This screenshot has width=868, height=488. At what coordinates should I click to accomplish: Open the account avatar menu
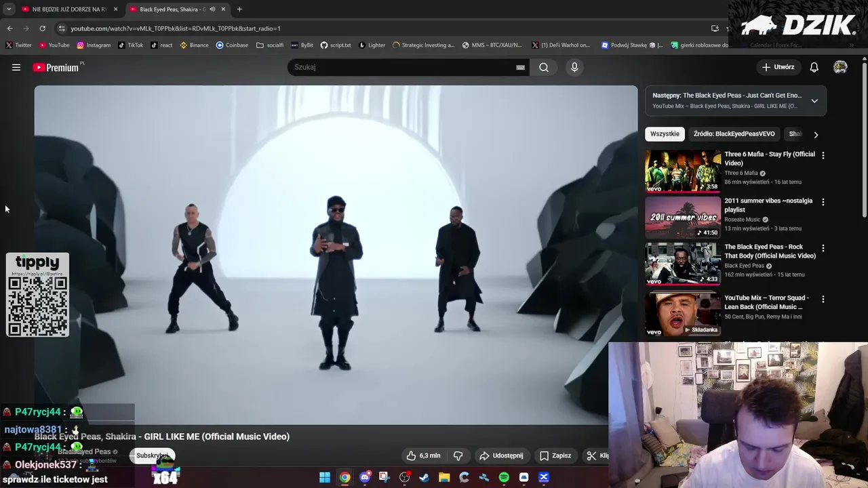840,67
